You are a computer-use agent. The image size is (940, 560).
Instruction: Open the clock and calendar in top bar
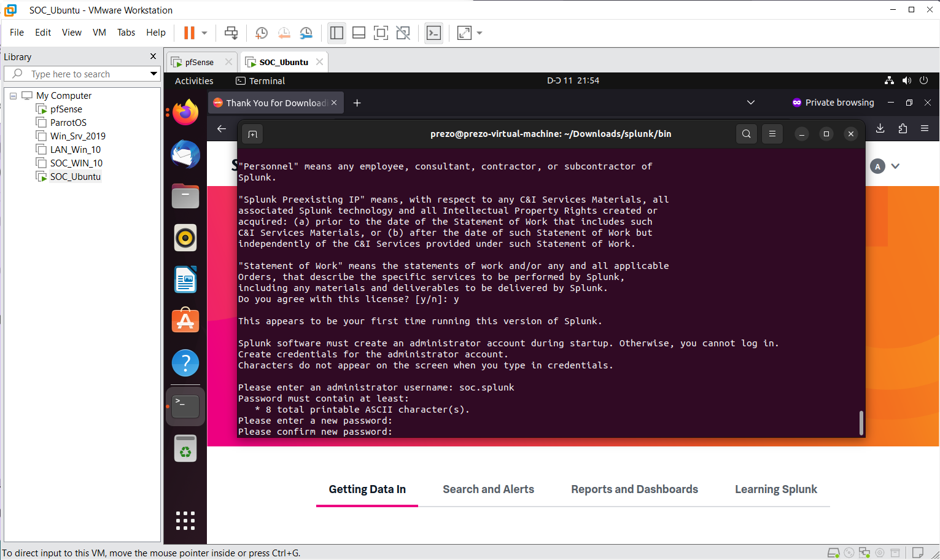pos(573,80)
